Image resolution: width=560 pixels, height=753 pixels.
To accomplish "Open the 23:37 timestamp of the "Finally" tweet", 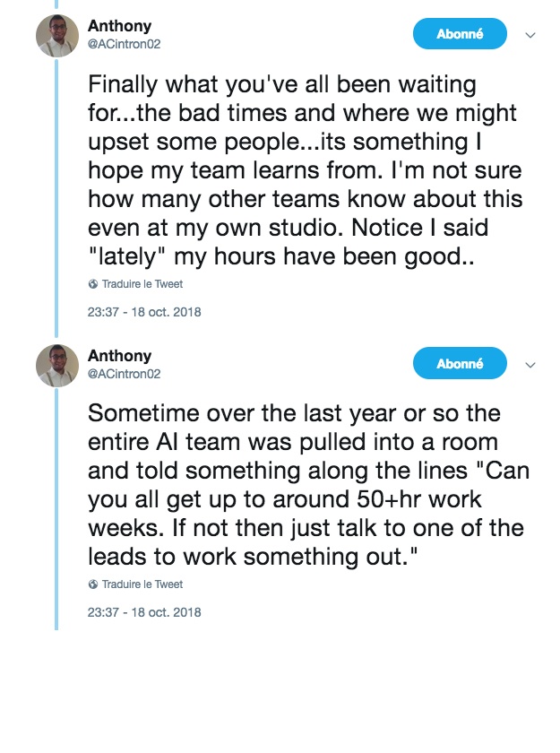I will pyautogui.click(x=143, y=313).
